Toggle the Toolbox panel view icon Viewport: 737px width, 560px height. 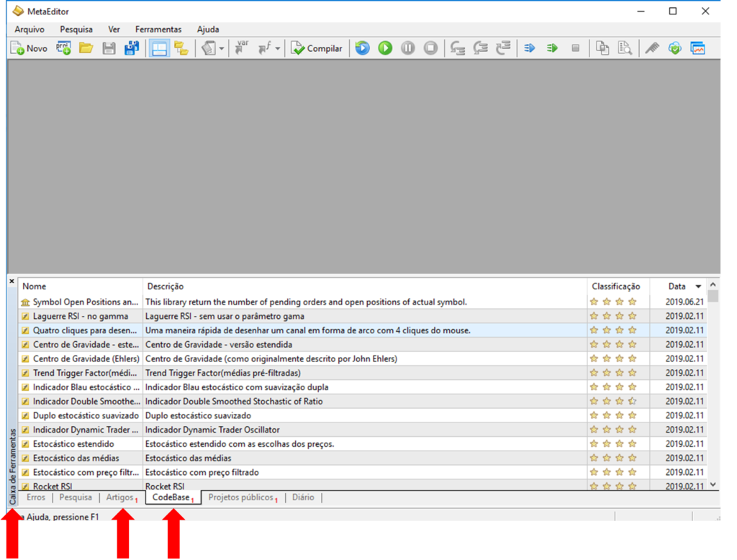pyautogui.click(x=159, y=48)
